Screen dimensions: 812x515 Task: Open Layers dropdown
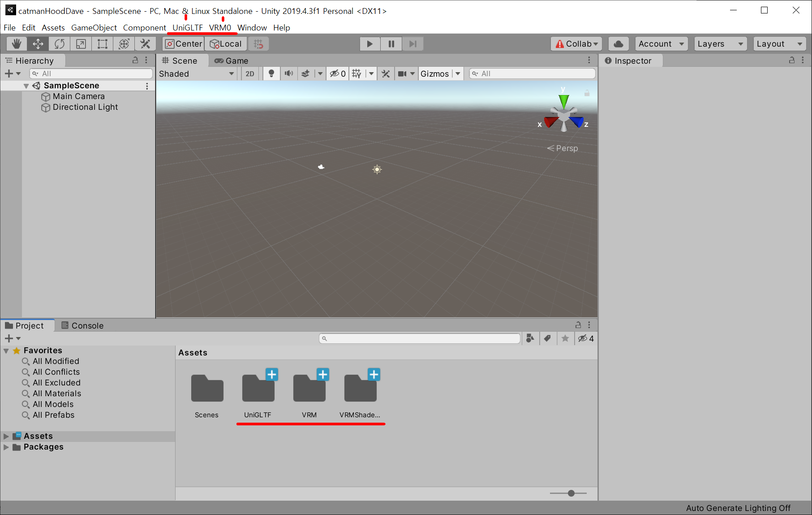(x=720, y=44)
